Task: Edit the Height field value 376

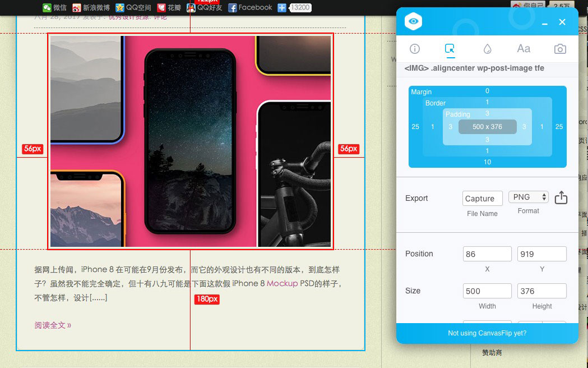Action: [542, 291]
